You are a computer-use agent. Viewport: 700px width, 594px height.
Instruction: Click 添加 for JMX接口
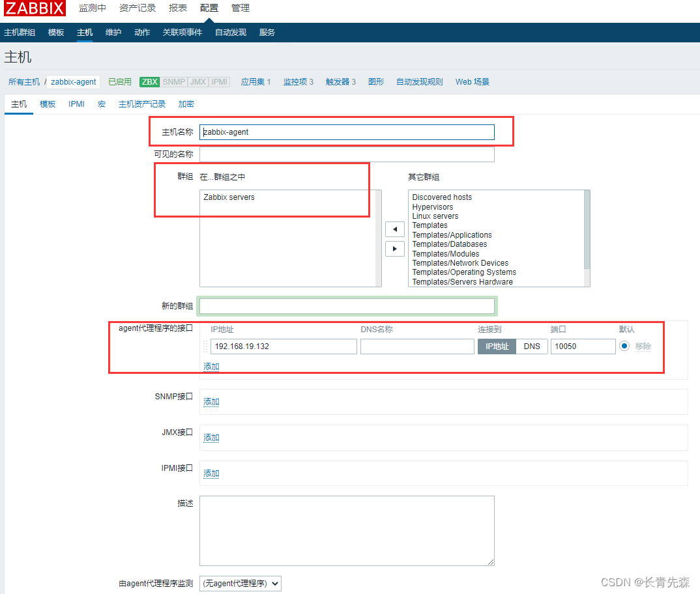point(212,438)
